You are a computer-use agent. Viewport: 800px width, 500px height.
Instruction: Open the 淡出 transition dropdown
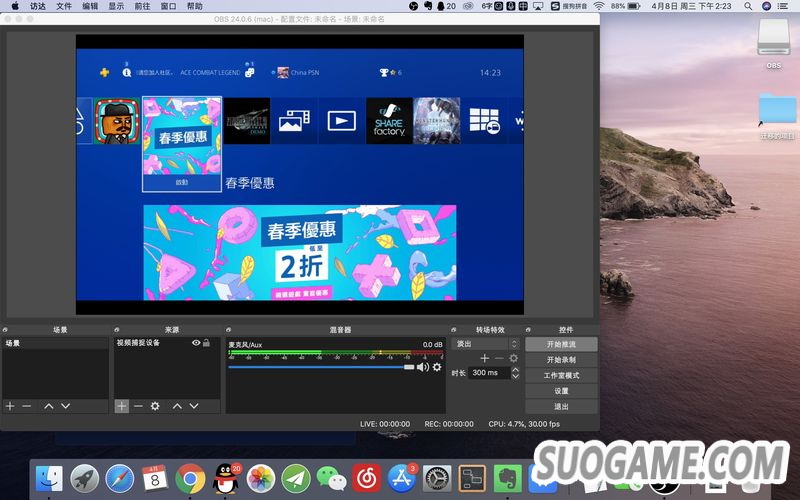[487, 344]
